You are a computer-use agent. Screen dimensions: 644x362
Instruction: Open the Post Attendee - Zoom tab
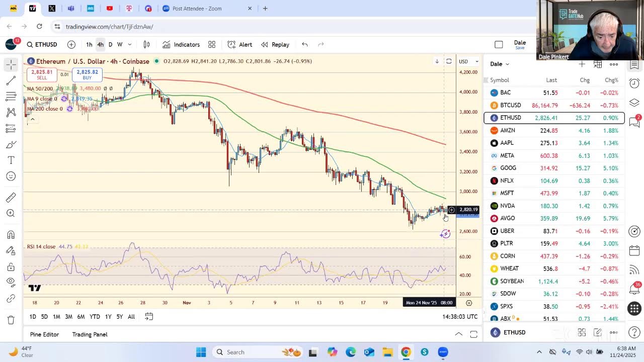coord(207,9)
